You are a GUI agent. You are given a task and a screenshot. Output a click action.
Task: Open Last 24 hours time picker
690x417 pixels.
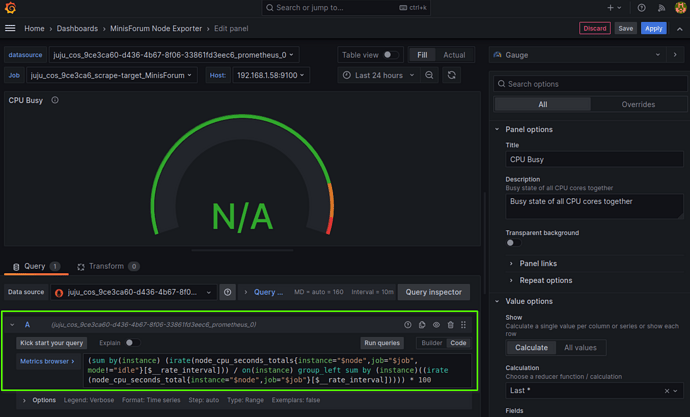point(378,75)
